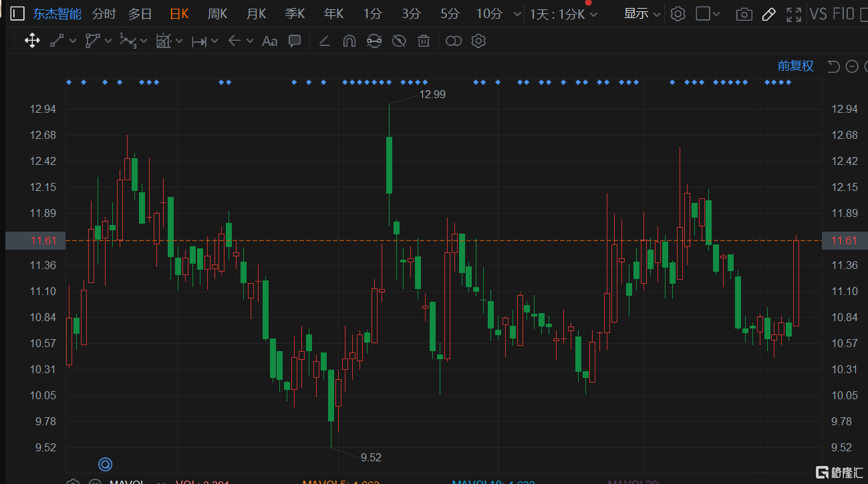
Task: Click the 9.52 low price annotation
Action: [371, 457]
